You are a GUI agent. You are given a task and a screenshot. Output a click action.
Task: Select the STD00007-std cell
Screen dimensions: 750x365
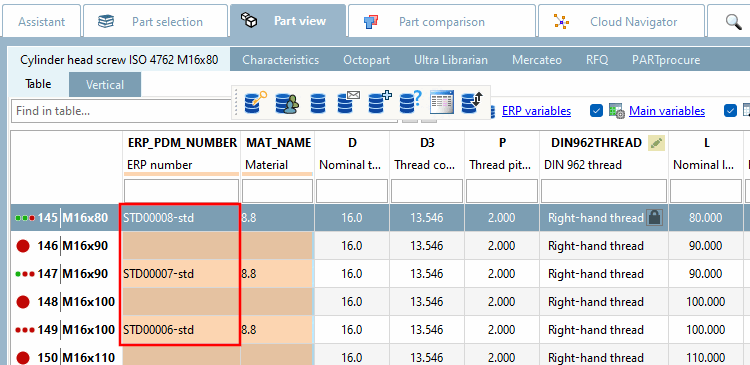click(x=181, y=274)
